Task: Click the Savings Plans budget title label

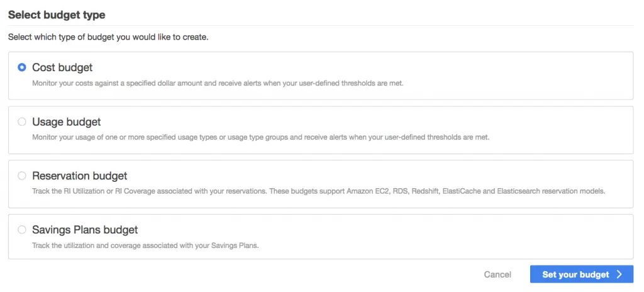Action: [85, 230]
